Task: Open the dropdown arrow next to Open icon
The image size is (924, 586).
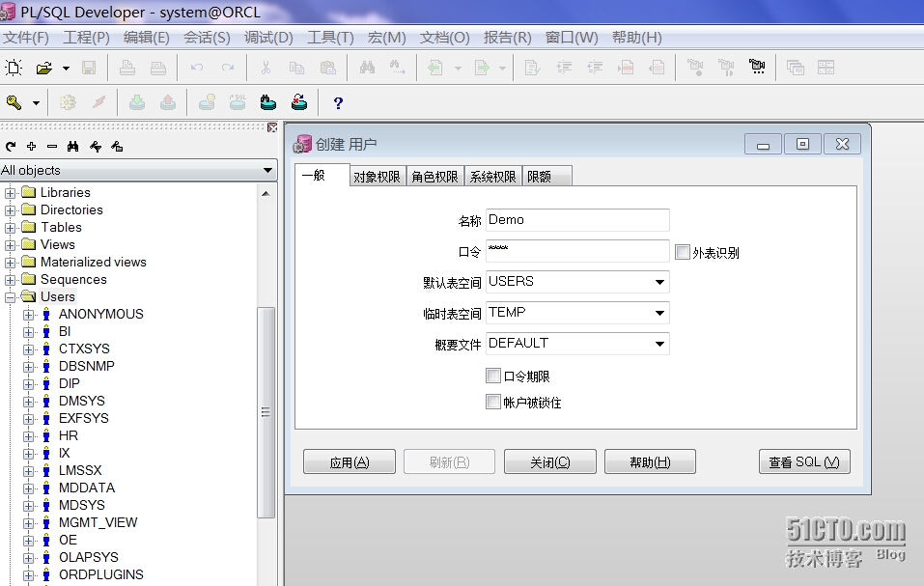Action: [66, 69]
